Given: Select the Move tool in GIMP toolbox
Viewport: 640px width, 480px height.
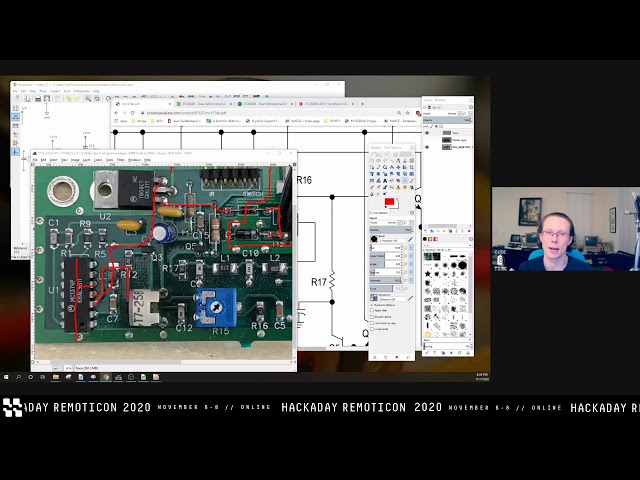Looking at the screenshot, I should pos(398,167).
